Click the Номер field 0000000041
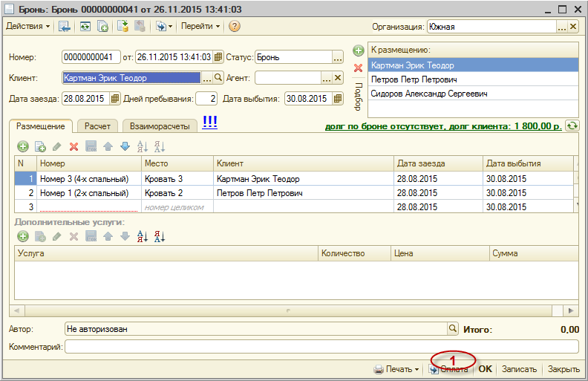 tap(91, 57)
